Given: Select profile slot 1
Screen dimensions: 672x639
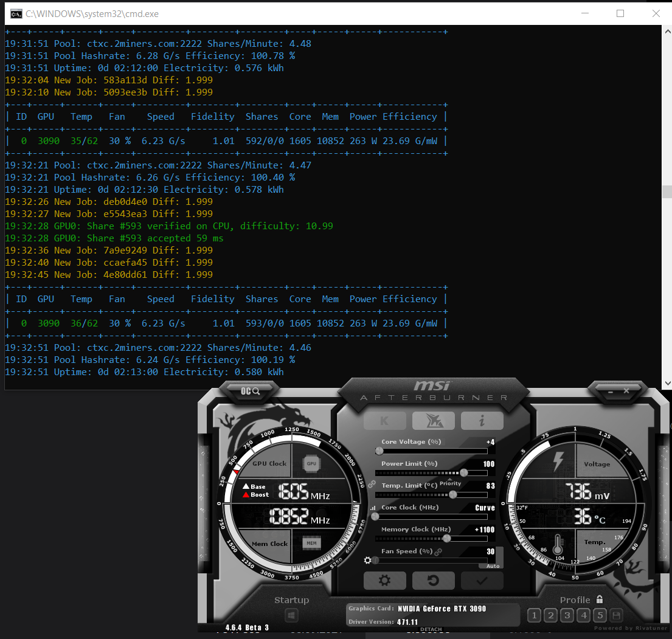Looking at the screenshot, I should coord(534,616).
